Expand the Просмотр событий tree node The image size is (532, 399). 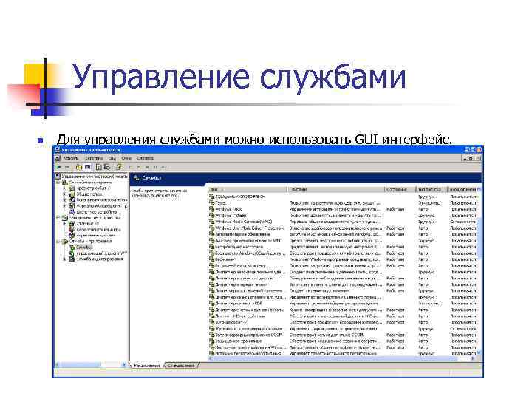[x=65, y=188]
